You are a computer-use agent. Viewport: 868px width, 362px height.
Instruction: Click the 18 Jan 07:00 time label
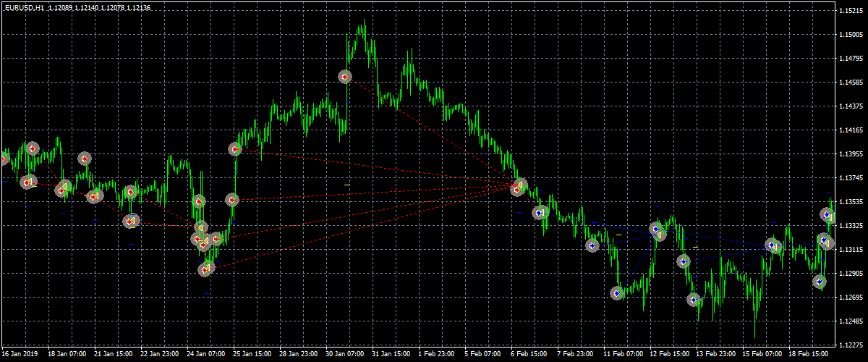click(x=67, y=354)
